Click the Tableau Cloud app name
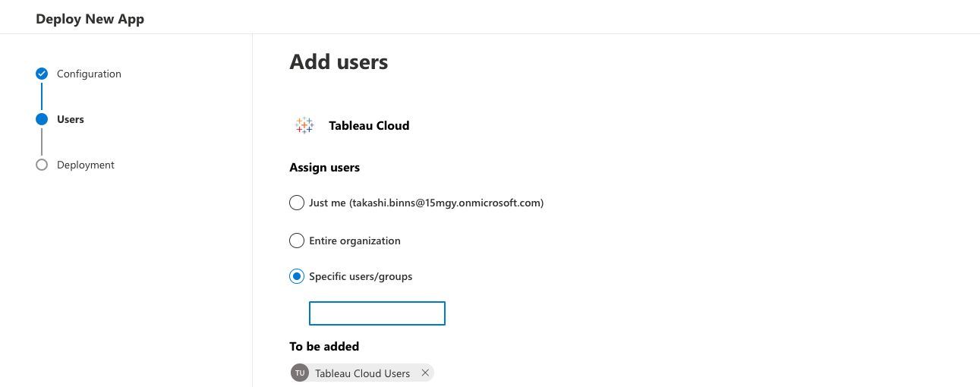The width and height of the screenshot is (980, 387). pyautogui.click(x=369, y=125)
